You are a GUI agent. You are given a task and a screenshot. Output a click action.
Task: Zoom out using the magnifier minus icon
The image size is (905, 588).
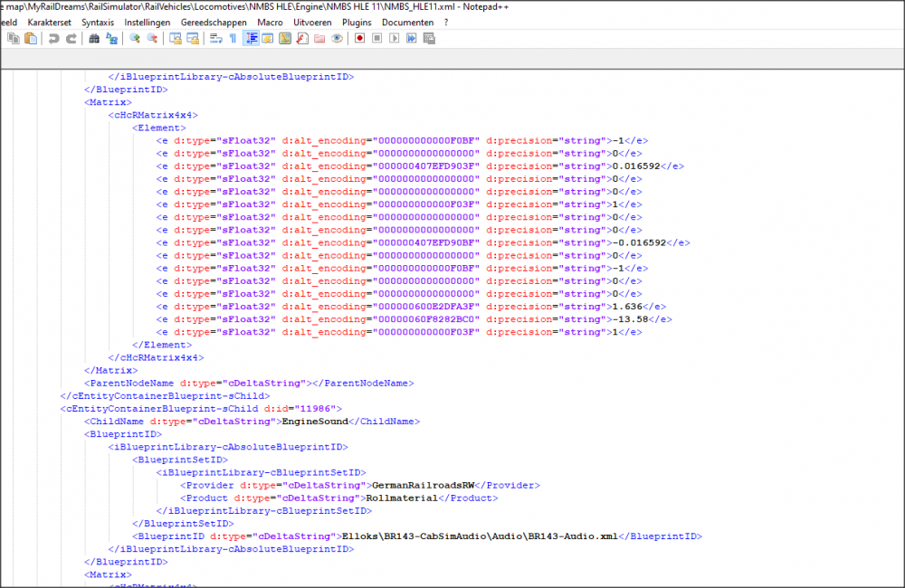pyautogui.click(x=152, y=38)
